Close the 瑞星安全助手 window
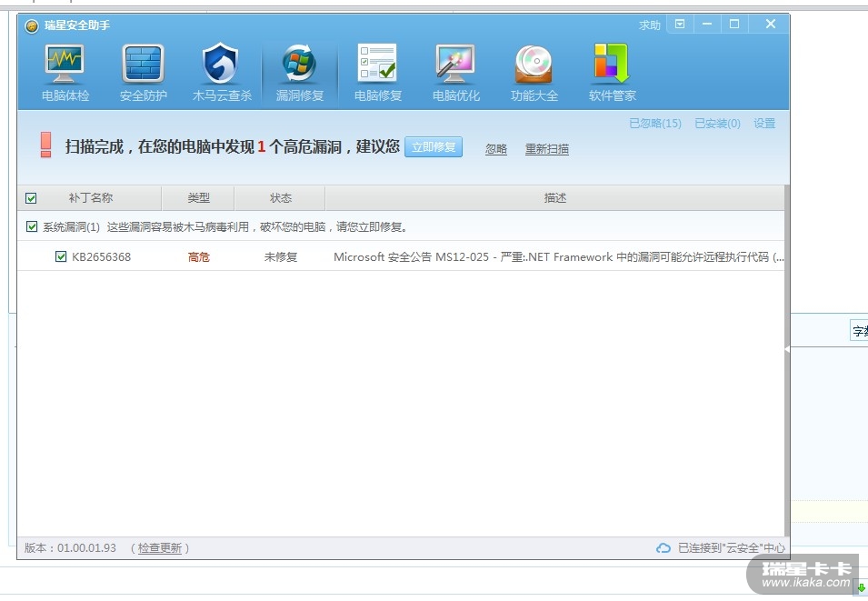 pos(770,24)
